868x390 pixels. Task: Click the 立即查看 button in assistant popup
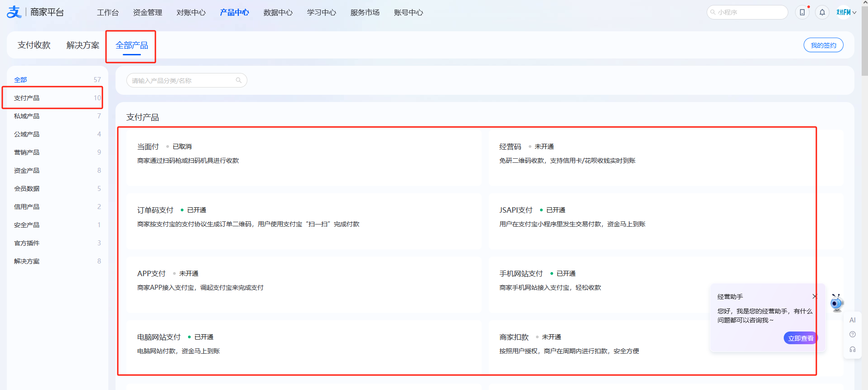(800, 338)
